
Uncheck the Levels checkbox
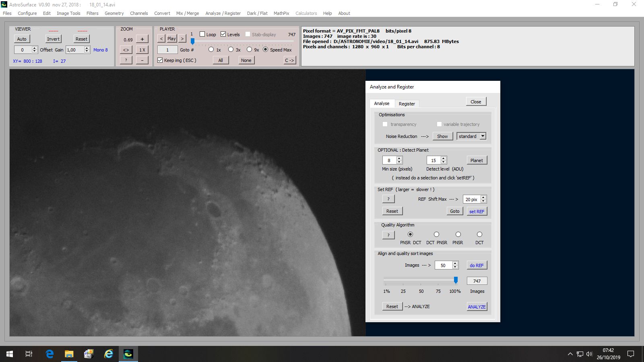click(x=223, y=34)
